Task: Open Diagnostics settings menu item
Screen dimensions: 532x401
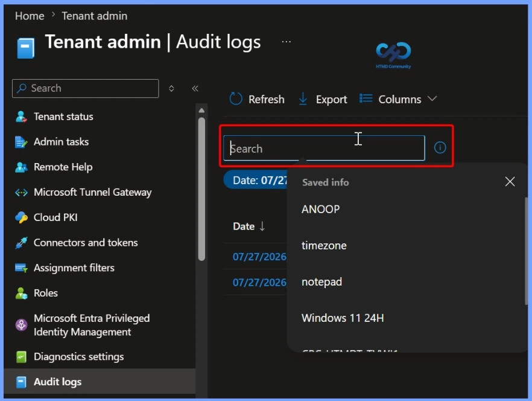Action: click(x=78, y=357)
